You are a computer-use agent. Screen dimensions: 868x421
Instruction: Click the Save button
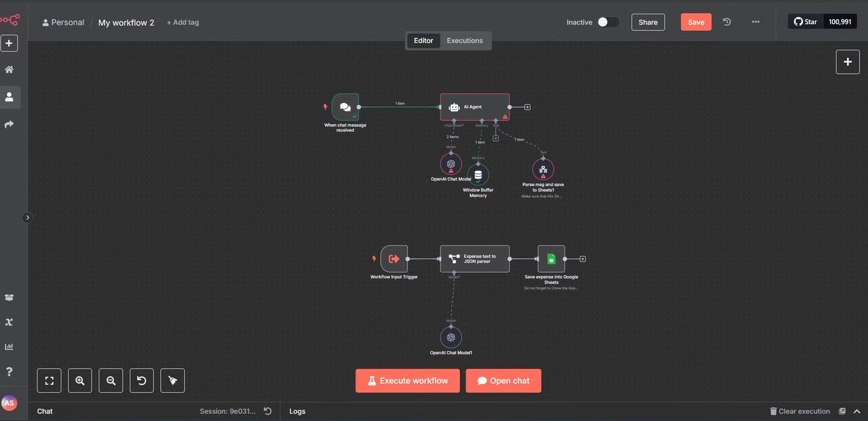[696, 22]
